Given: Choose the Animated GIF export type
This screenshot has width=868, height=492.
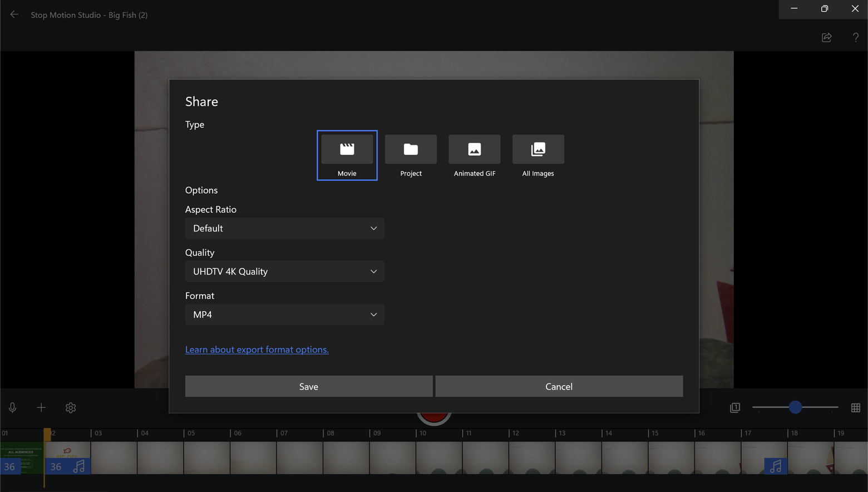Looking at the screenshot, I should [x=475, y=155].
